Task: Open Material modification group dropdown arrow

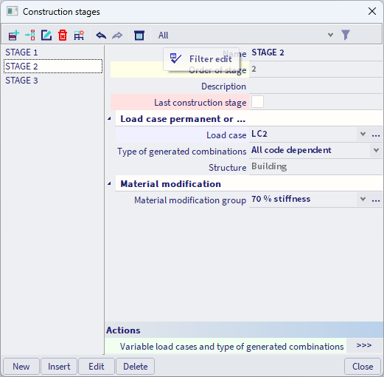Action: (x=363, y=199)
